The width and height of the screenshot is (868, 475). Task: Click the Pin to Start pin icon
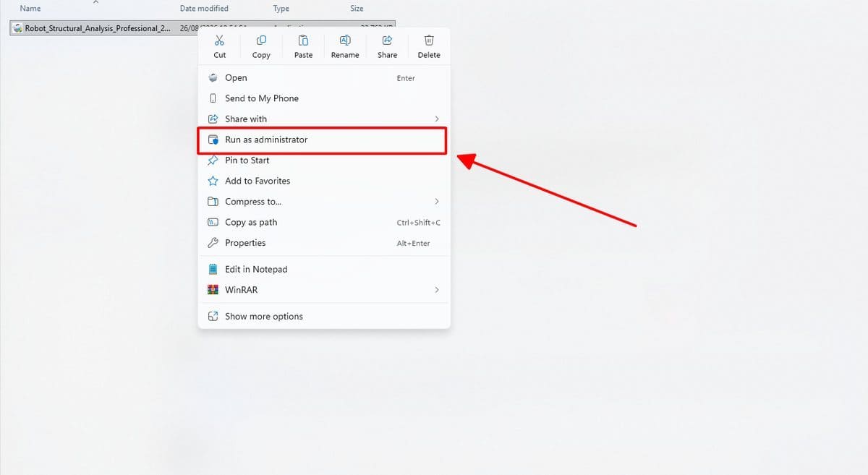pos(213,161)
